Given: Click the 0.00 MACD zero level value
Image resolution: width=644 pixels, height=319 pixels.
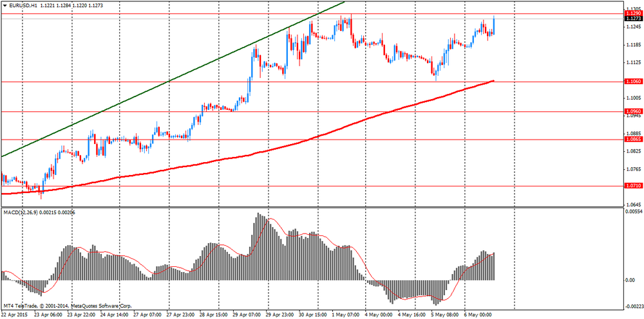Looking at the screenshot, I should [631, 280].
